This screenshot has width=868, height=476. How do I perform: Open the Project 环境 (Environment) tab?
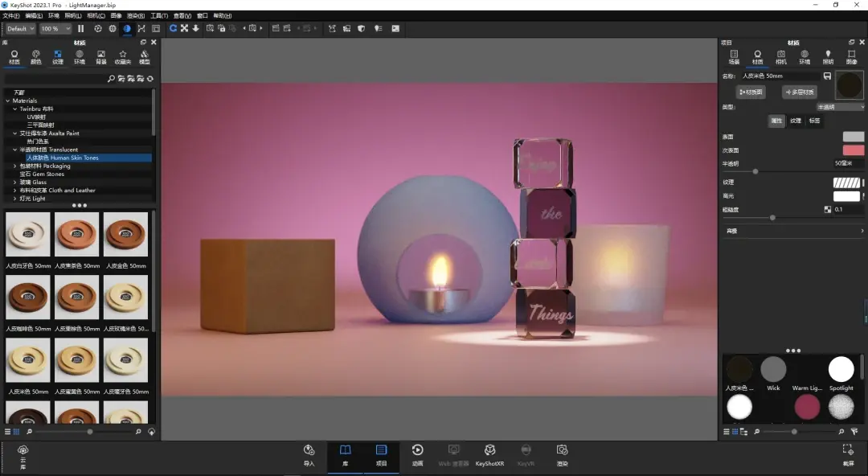click(805, 56)
